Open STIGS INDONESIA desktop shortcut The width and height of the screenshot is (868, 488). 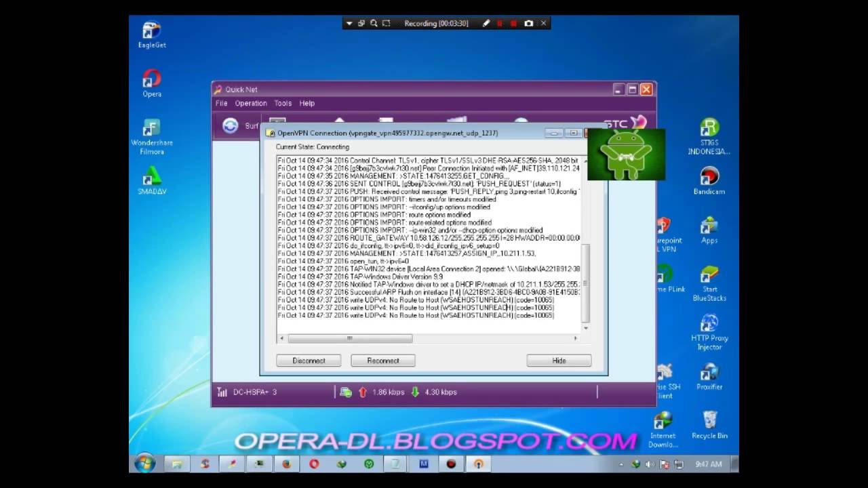pos(709,137)
